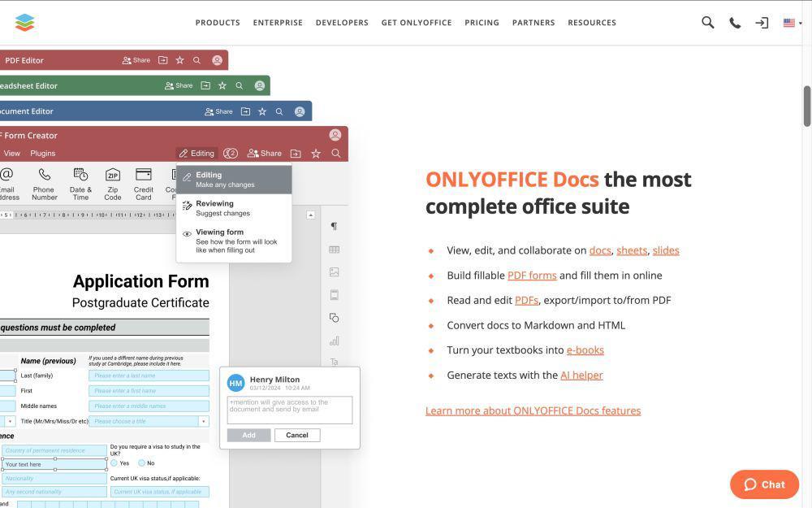Click the last name input field

[149, 376]
